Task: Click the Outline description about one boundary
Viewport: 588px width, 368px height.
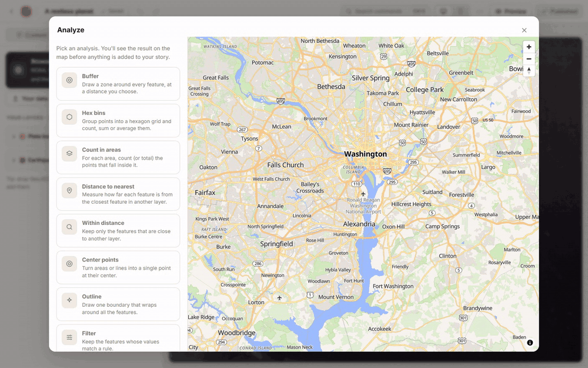Action: tap(119, 309)
